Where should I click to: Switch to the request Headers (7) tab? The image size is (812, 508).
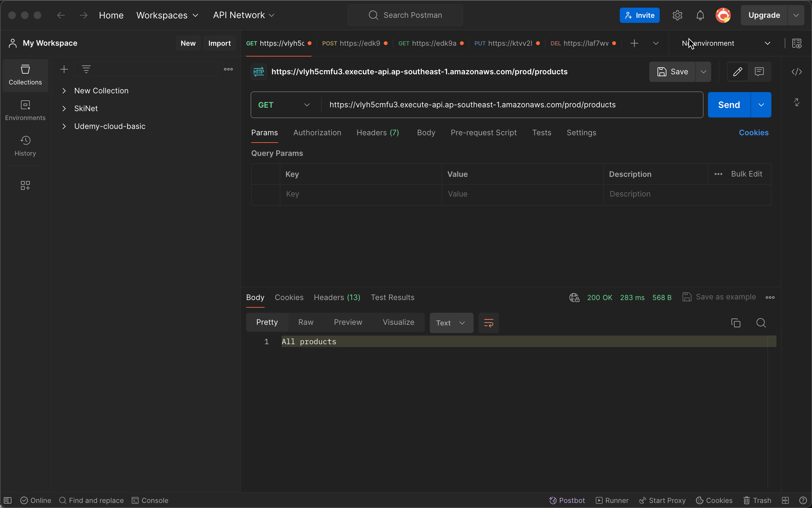coord(377,133)
